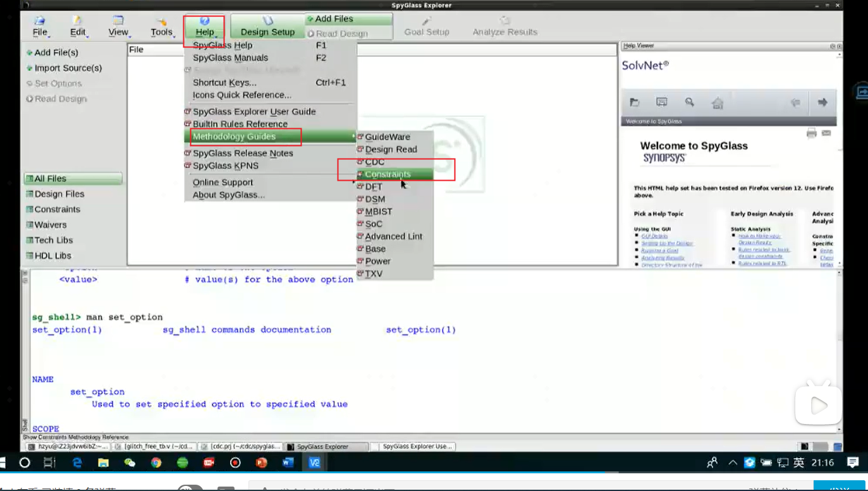
Task: Select the Read Design sub-step in toolbar
Action: point(337,33)
